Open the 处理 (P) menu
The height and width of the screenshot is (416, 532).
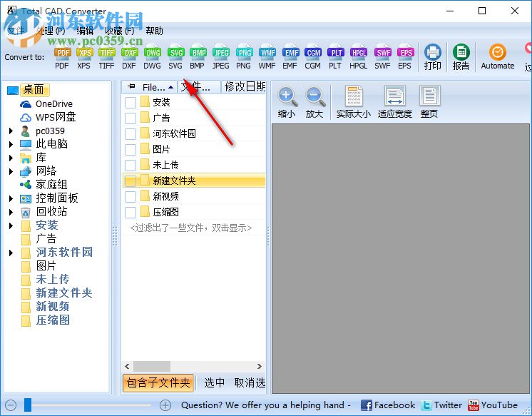point(51,31)
